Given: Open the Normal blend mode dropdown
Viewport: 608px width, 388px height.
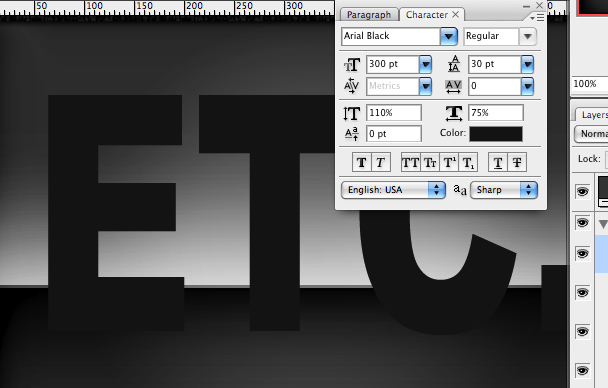Looking at the screenshot, I should tap(591, 134).
